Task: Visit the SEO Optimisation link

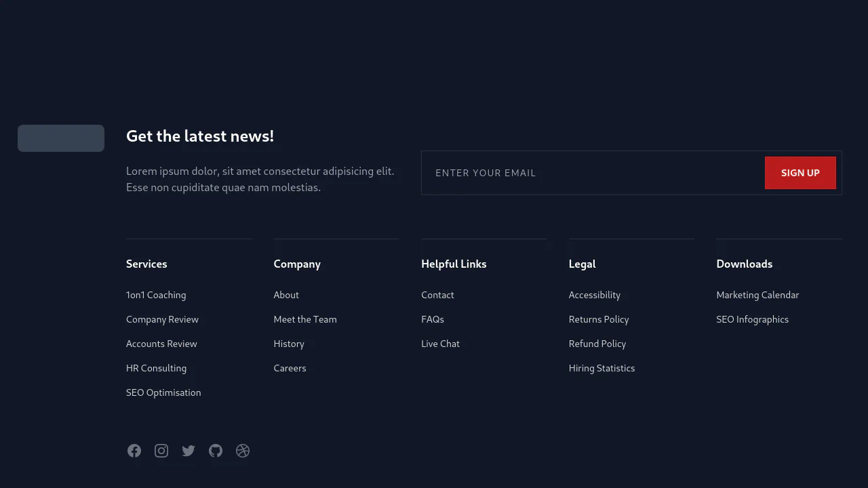Action: (x=163, y=392)
